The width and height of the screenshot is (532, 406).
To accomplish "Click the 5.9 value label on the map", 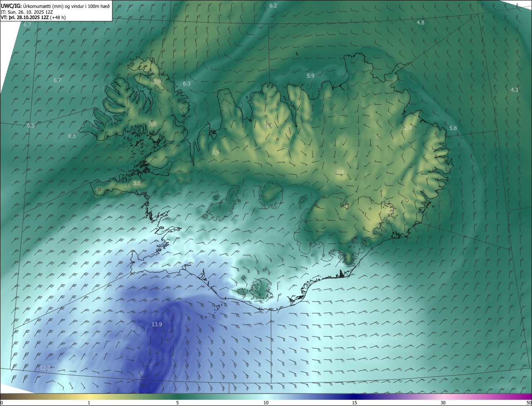I will tap(310, 76).
